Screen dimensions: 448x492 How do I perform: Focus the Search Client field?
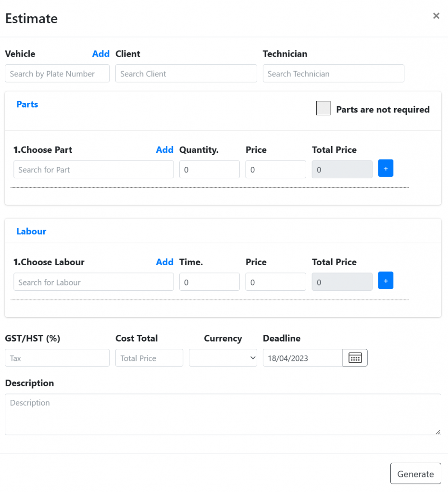186,74
